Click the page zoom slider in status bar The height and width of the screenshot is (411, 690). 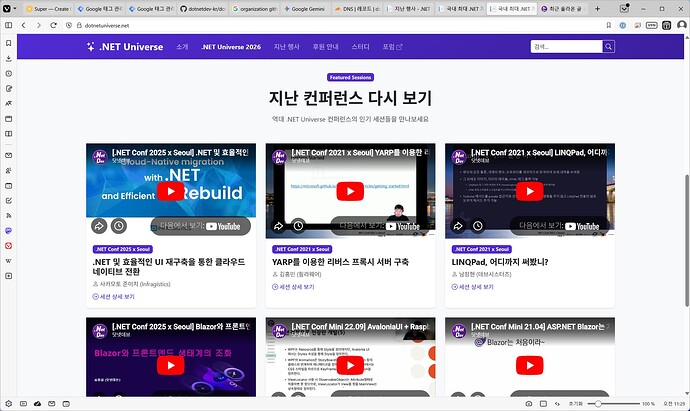point(614,404)
